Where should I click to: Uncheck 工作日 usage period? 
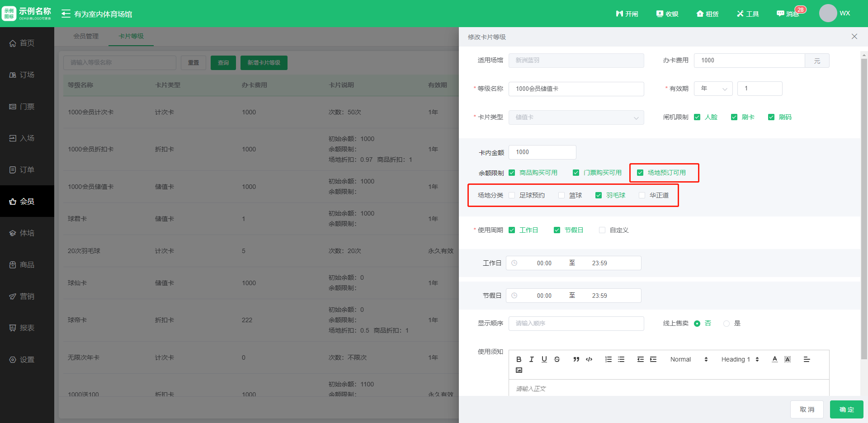(x=512, y=230)
